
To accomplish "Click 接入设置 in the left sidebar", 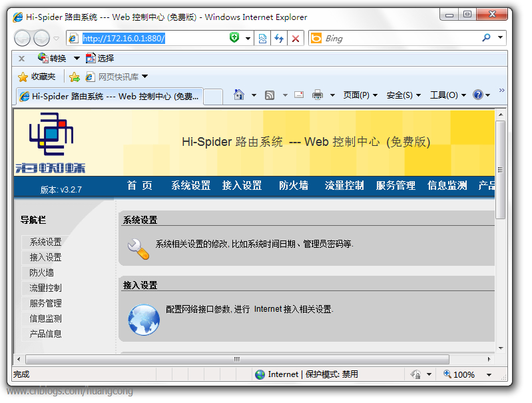I will pos(45,257).
